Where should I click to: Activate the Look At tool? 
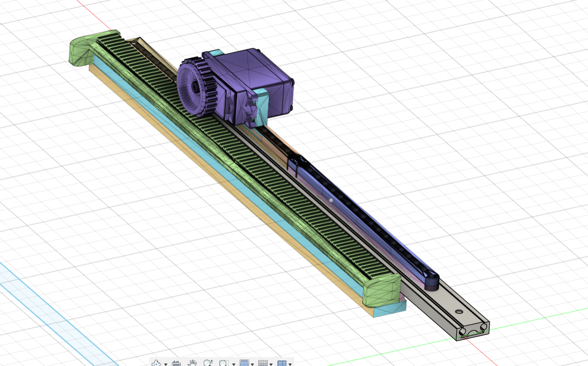pos(176,363)
